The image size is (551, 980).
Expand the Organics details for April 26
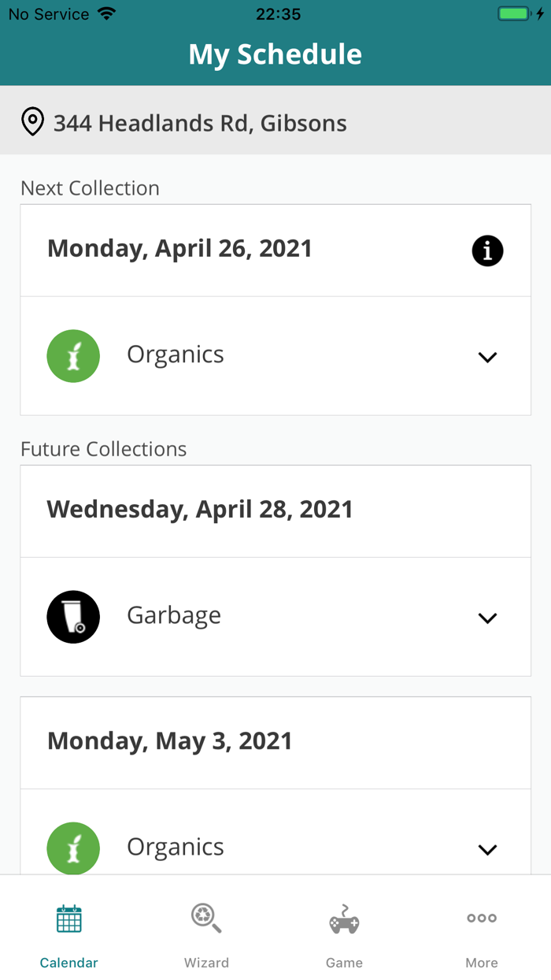(487, 357)
